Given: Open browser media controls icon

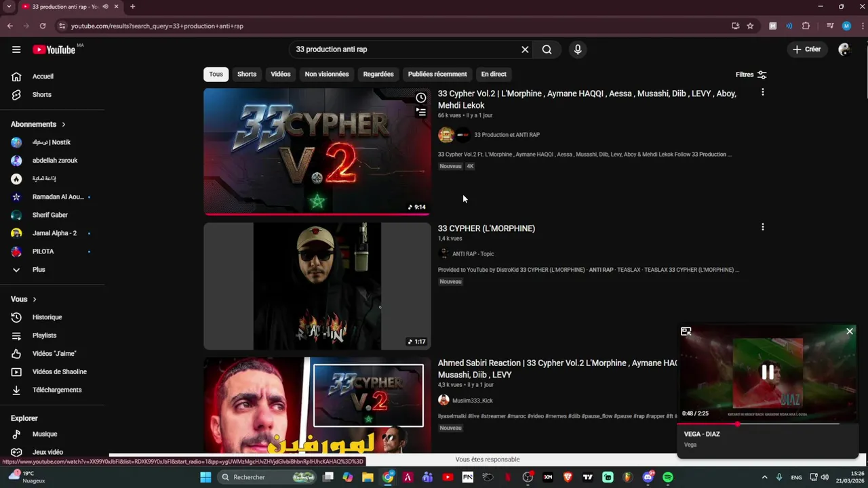Looking at the screenshot, I should [x=829, y=26].
